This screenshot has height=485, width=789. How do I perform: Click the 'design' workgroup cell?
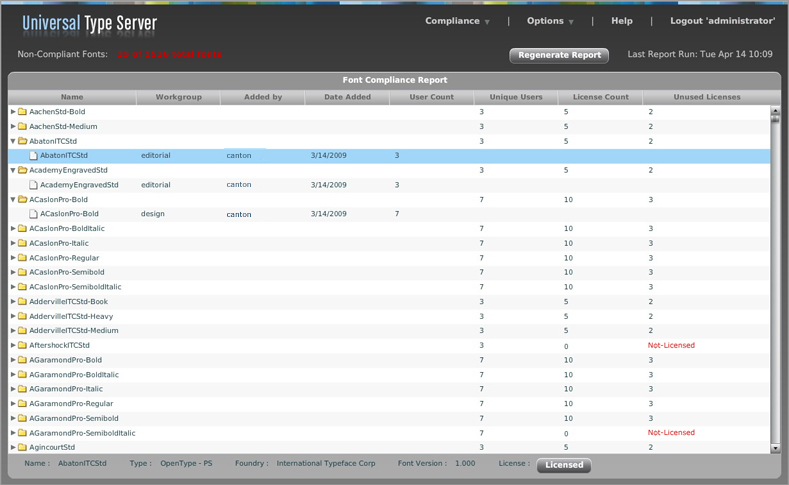[x=152, y=214]
